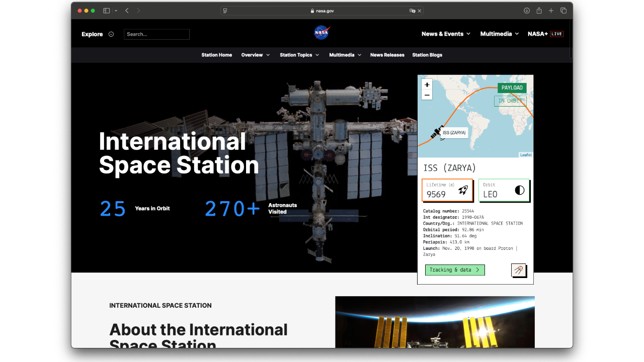Click the nasa.gov address field
This screenshot has width=644, height=362.
point(322,11)
